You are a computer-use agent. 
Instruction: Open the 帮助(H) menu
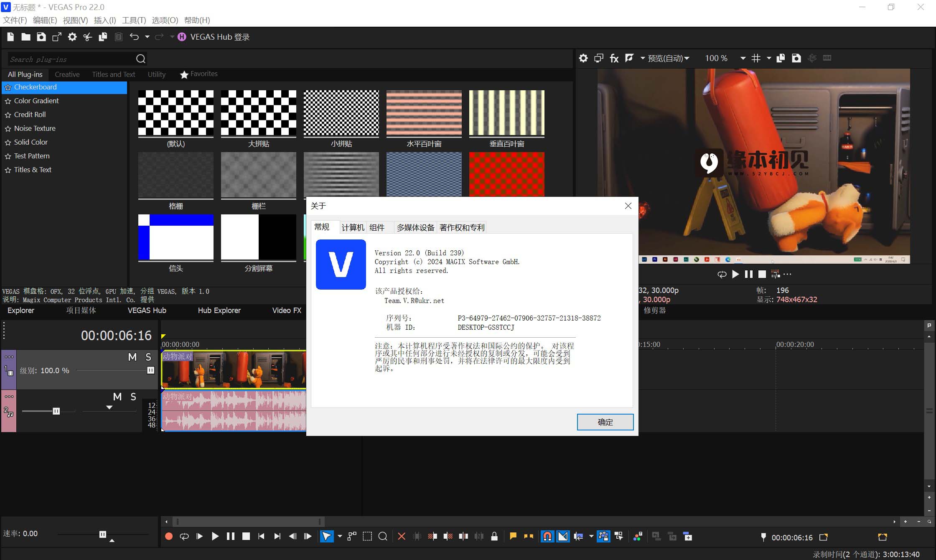click(x=197, y=20)
